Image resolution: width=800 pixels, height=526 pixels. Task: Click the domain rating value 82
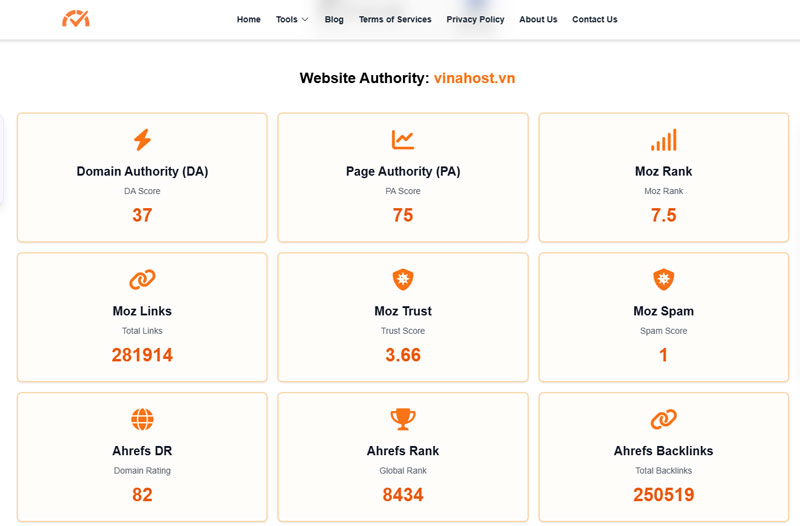coord(142,494)
